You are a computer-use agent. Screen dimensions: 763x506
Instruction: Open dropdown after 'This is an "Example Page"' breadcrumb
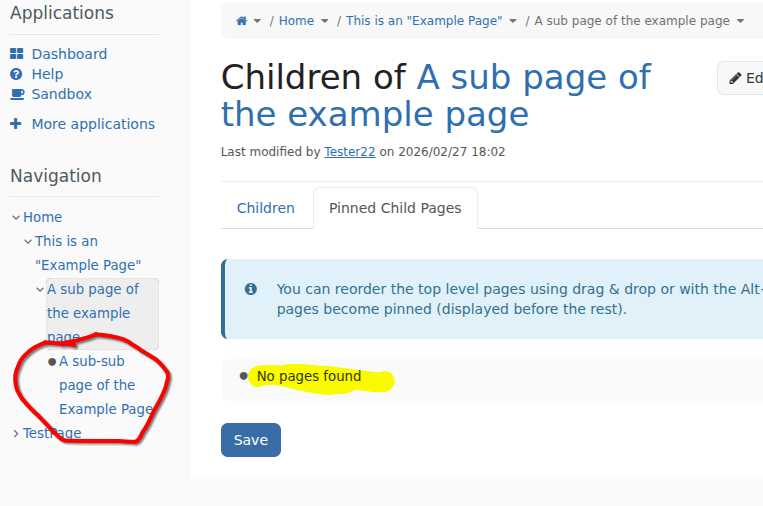coord(513,21)
